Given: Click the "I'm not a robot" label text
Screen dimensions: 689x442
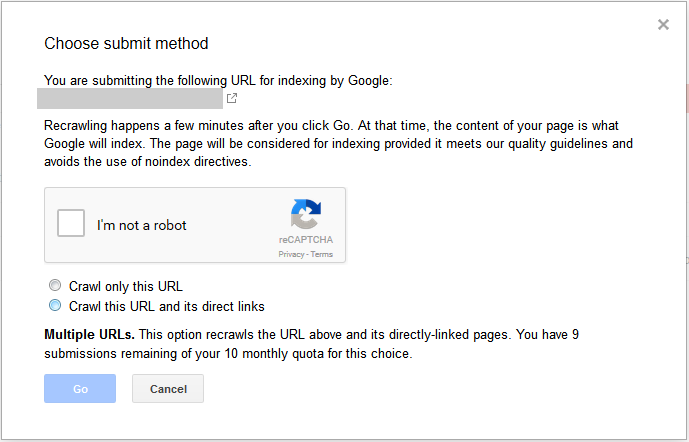Looking at the screenshot, I should 141,225.
